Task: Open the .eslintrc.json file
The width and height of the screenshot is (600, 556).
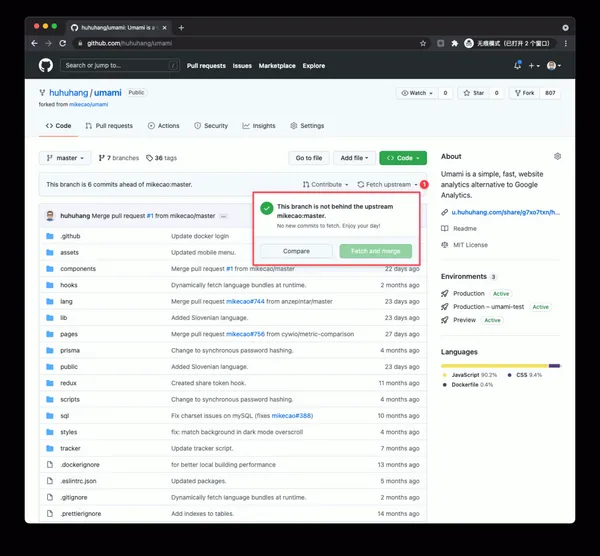Action: tap(78, 481)
